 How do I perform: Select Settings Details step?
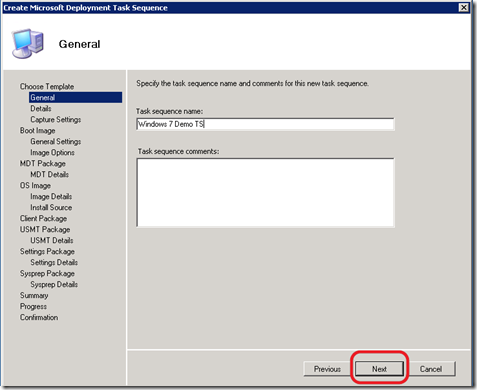54,262
